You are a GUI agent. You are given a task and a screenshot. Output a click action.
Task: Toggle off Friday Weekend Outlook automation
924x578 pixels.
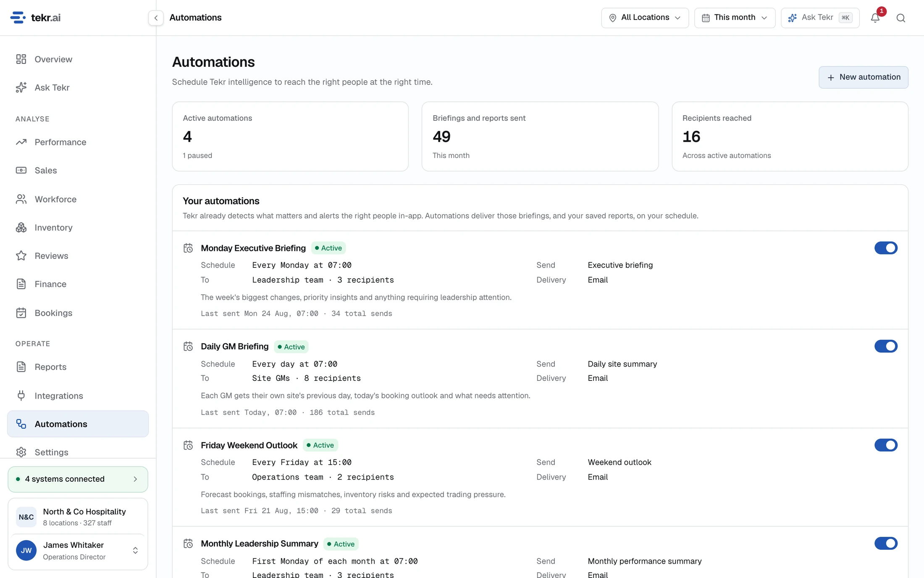point(886,445)
